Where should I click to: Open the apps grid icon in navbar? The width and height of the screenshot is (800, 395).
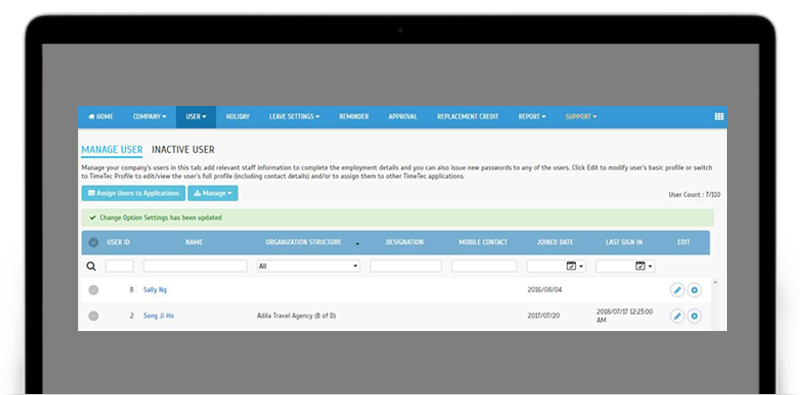(x=719, y=116)
